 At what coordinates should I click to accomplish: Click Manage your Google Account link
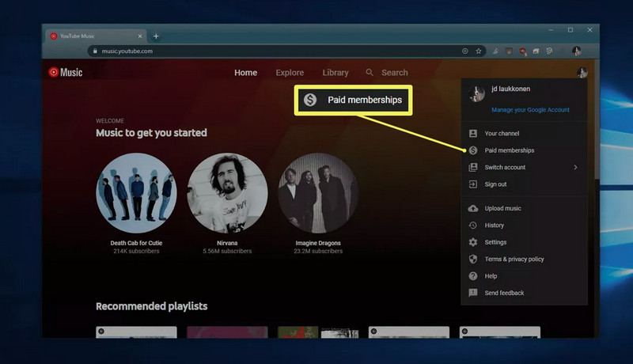(x=530, y=110)
